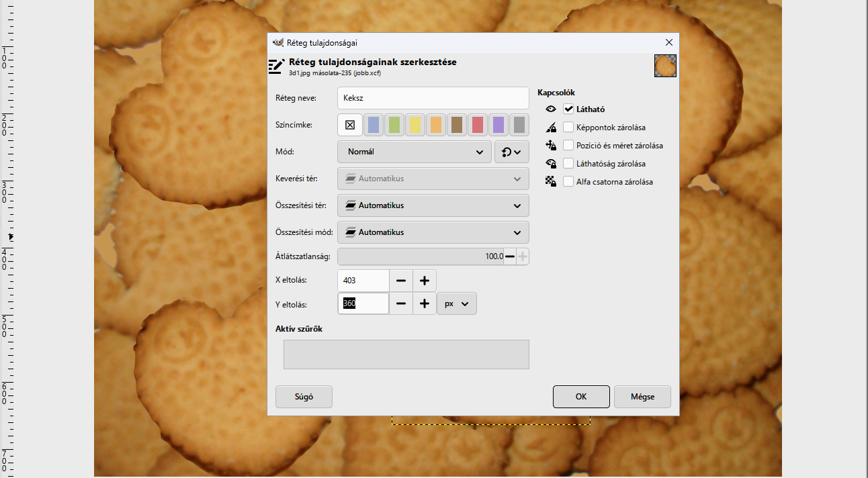Enable the Képpontok zárolása checkbox
868x478 pixels.
pyautogui.click(x=568, y=127)
